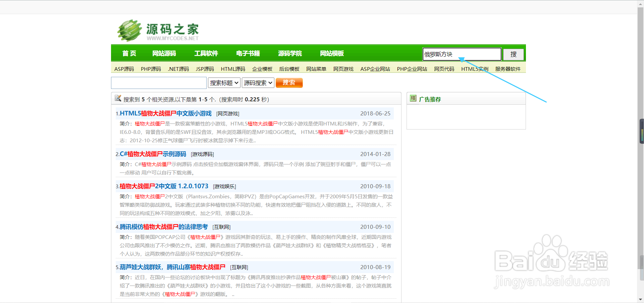Click the date 2014-01-28
This screenshot has height=303, width=644.
(375, 154)
